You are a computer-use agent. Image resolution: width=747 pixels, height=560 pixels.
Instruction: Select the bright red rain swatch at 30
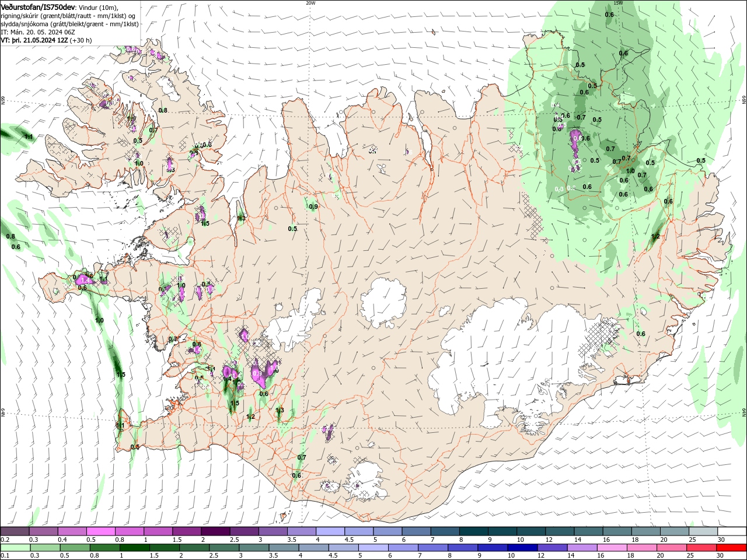730,548
